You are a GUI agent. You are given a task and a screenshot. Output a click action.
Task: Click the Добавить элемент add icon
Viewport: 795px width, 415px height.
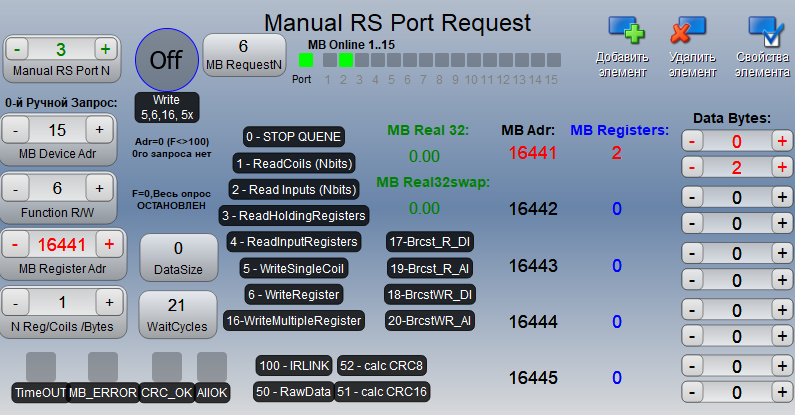point(622,32)
